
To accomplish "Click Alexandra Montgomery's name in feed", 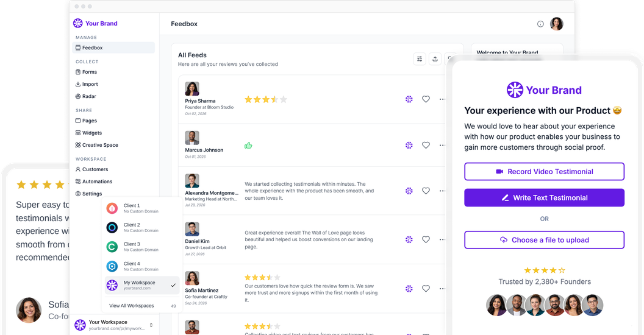I will 212,193.
